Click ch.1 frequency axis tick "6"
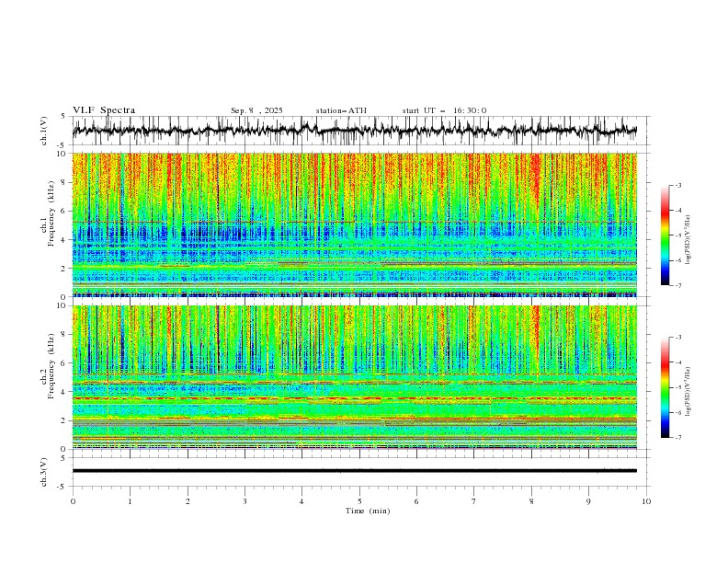The image size is (728, 563). (64, 211)
